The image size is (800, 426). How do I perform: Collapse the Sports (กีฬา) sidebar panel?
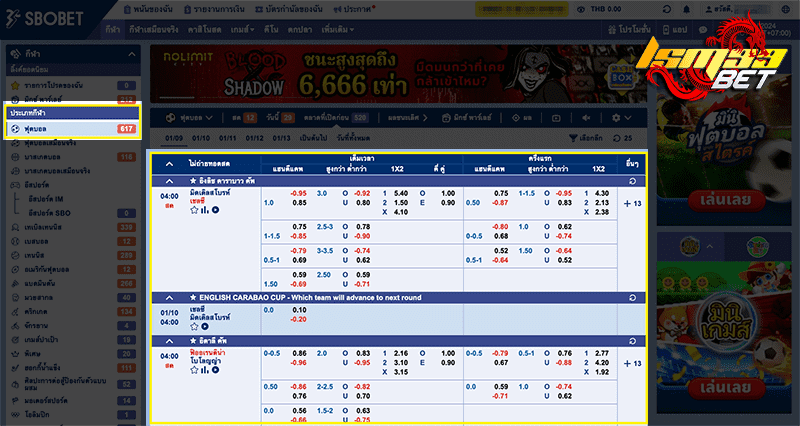(x=132, y=54)
